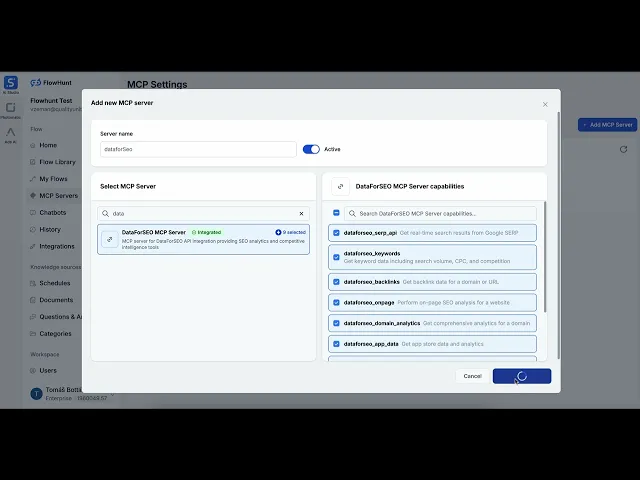Click the Documents sidebar icon
640x480 pixels.
tap(33, 300)
